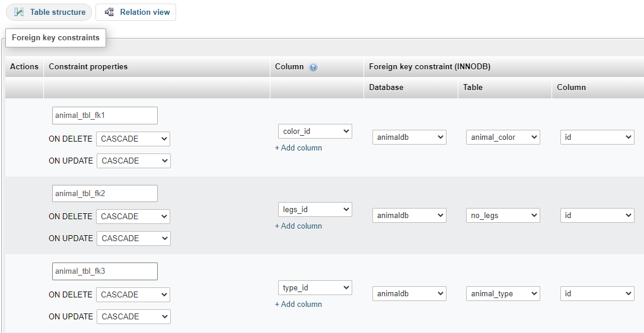Click the Table structure icon

click(x=19, y=12)
